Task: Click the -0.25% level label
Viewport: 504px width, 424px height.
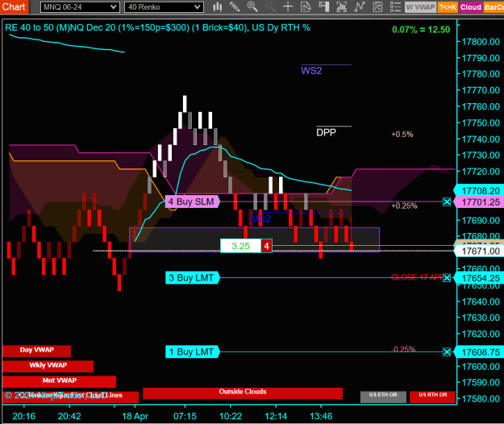Action: point(403,349)
